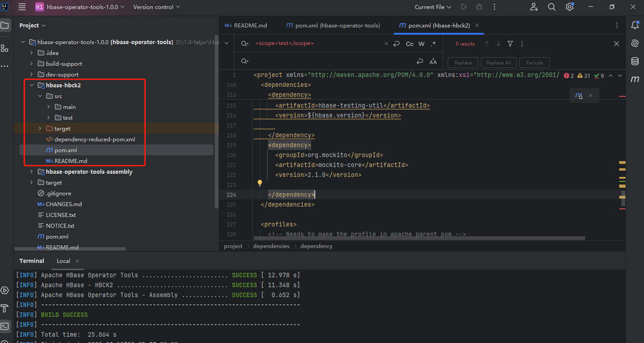Load Maven changes floating icon

(579, 96)
